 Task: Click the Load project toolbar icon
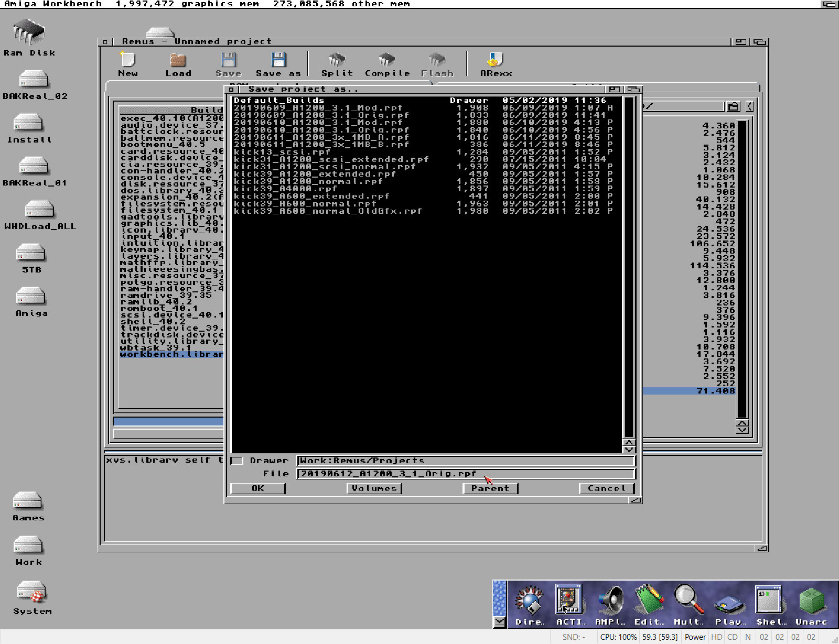coord(178,64)
